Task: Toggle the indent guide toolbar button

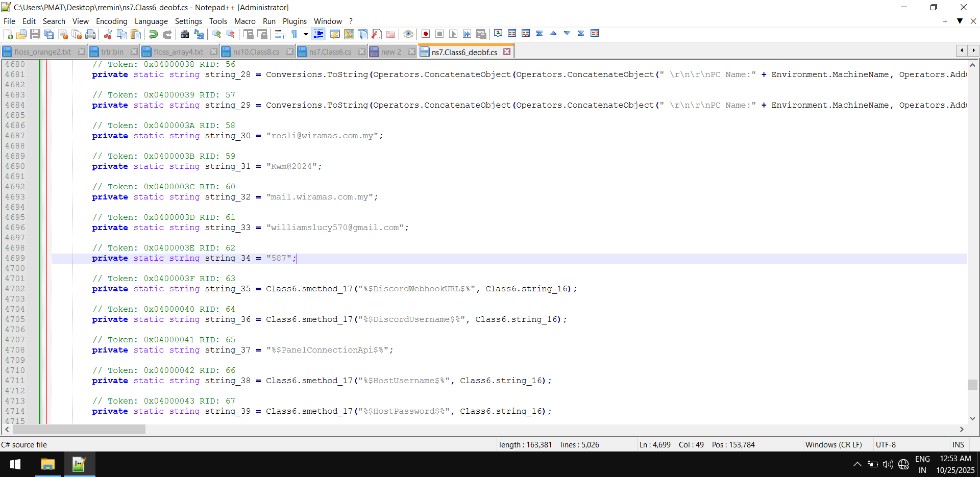Action: tap(318, 34)
